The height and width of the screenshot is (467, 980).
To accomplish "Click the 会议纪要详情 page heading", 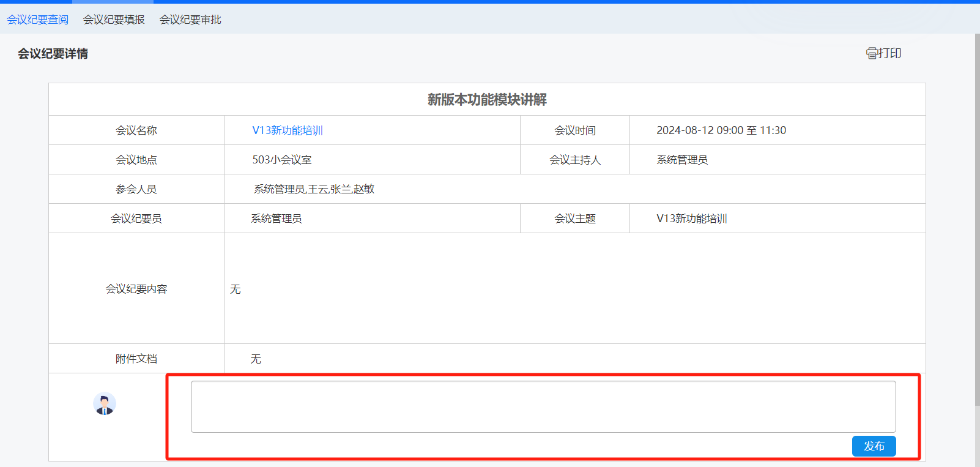I will coord(53,54).
